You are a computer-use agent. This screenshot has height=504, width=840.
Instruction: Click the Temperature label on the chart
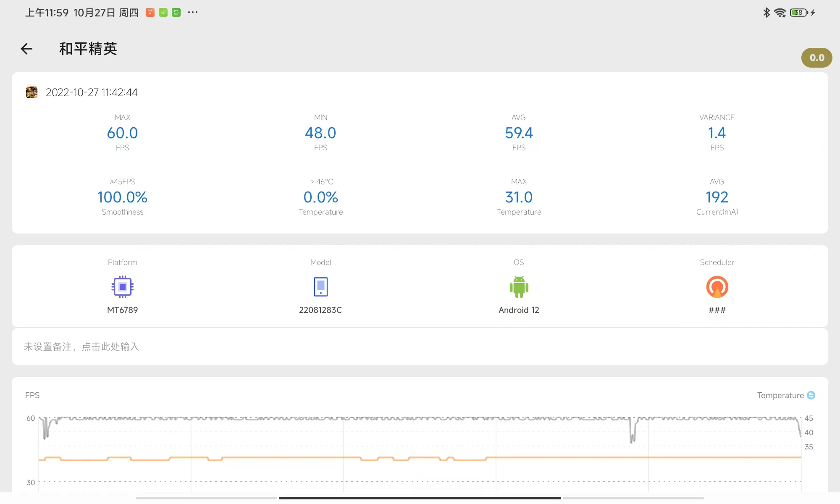[780, 395]
